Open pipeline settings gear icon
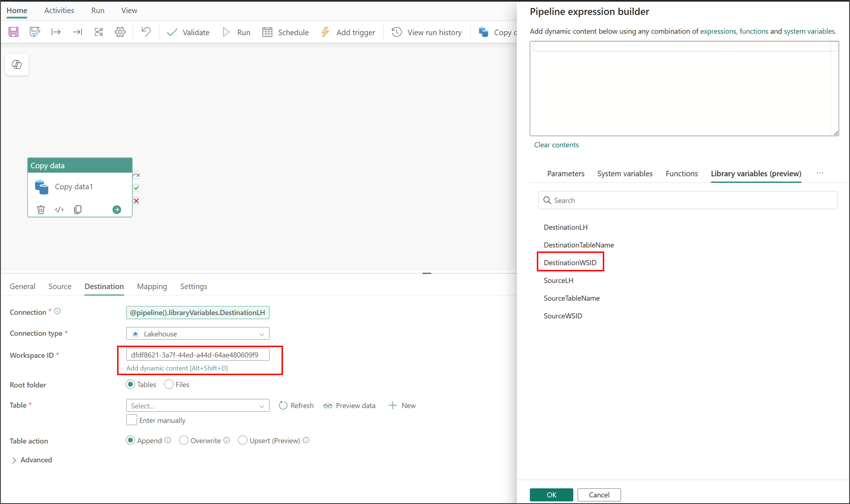 pos(120,32)
